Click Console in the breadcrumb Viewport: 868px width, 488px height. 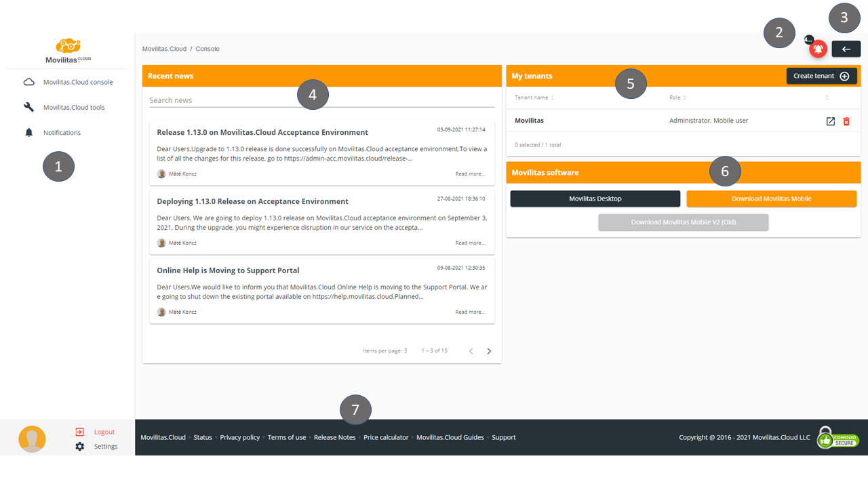click(208, 49)
